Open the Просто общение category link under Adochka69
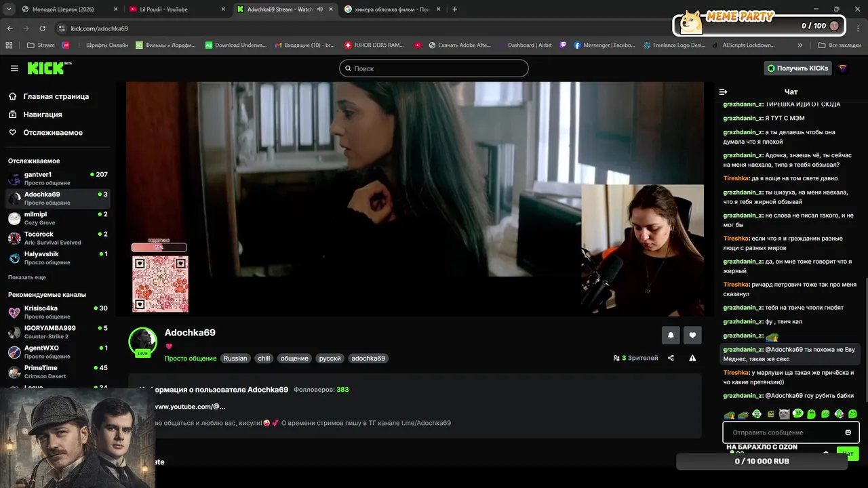Screen dimensions: 868x488 coord(191,359)
